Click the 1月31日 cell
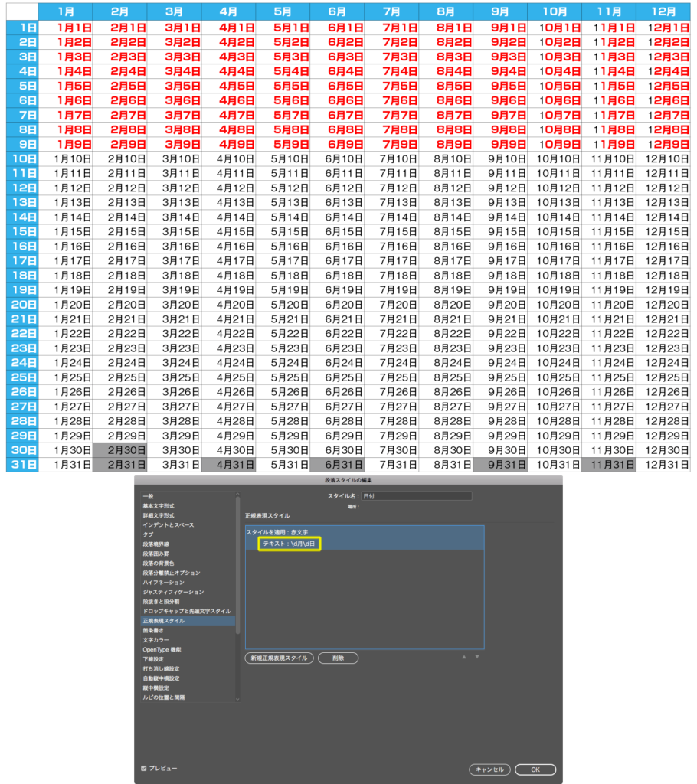 point(66,465)
